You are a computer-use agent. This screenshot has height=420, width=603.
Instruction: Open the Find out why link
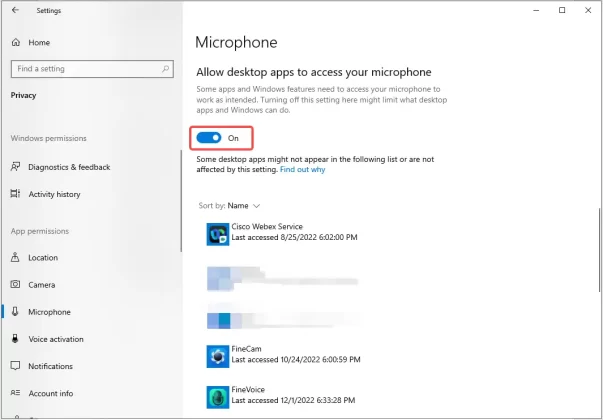[302, 170]
